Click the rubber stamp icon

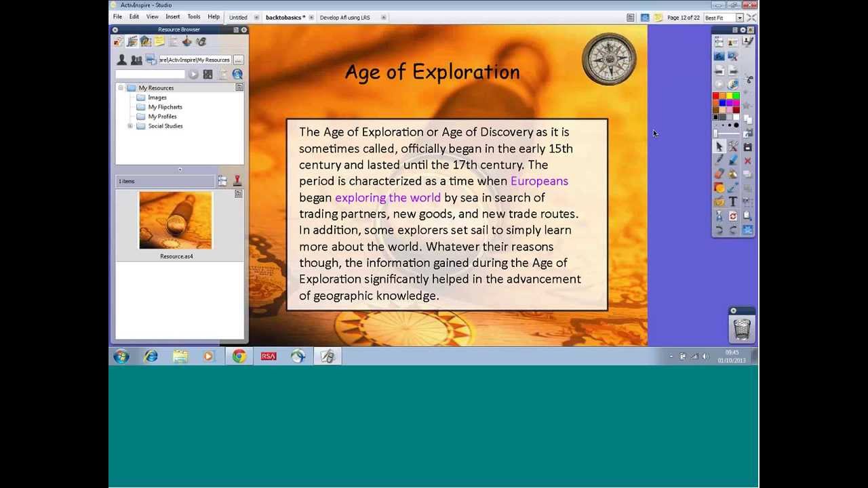coord(237,181)
